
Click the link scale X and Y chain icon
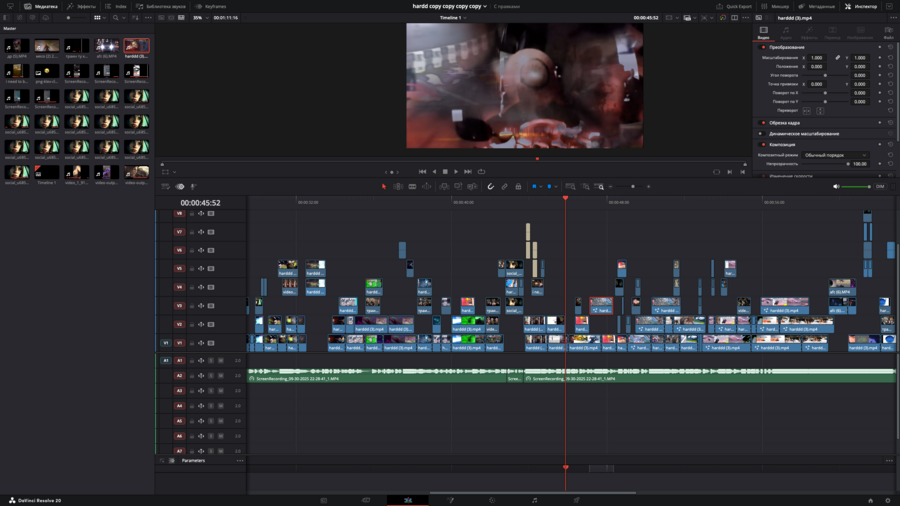838,58
